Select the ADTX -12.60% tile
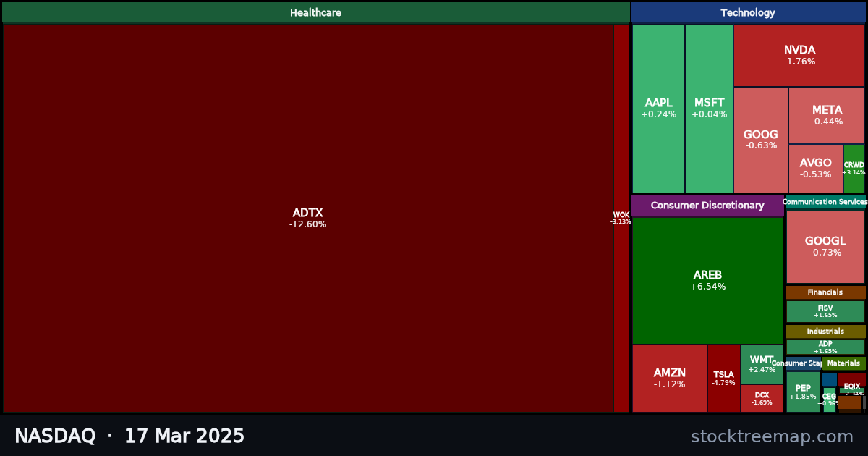Screen dimensions: 868x456 coord(308,218)
